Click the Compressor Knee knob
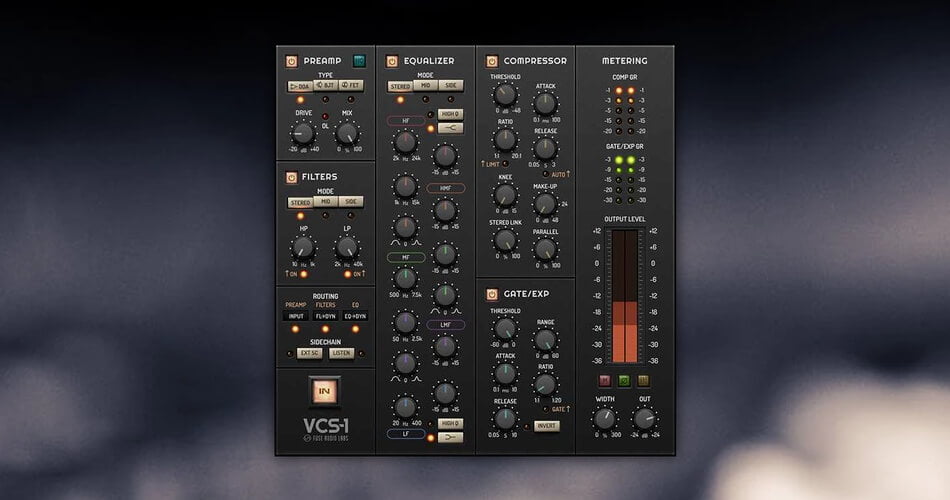The width and height of the screenshot is (950, 500). tap(505, 195)
